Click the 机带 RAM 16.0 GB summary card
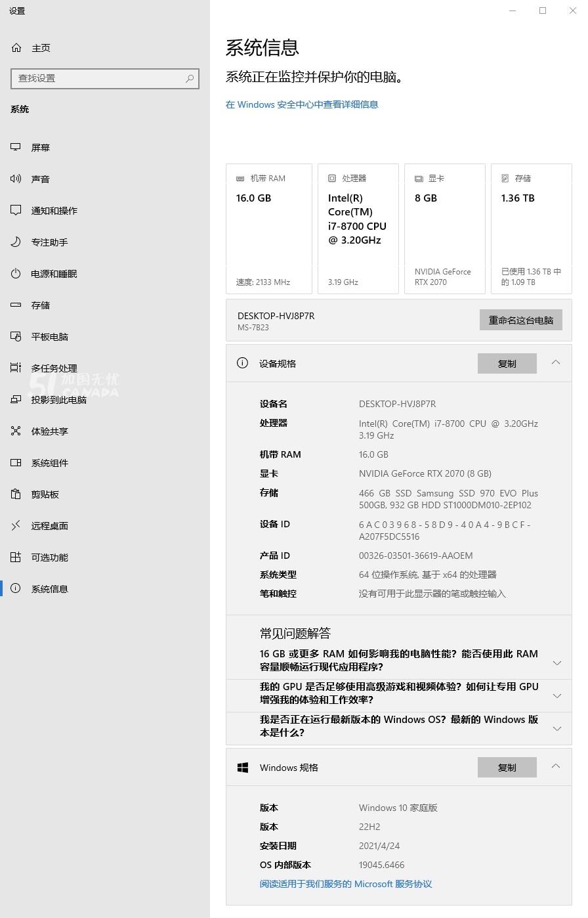Screen dimensions: 588x918 click(269, 229)
